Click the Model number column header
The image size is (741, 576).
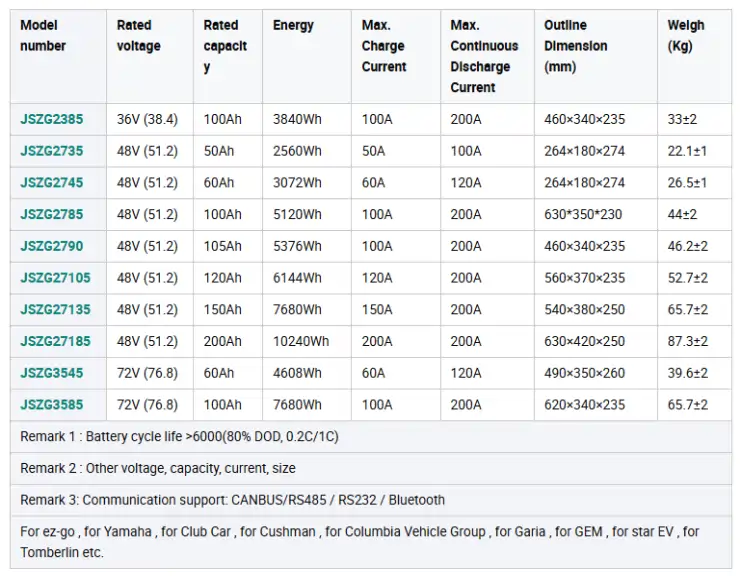pos(43,35)
